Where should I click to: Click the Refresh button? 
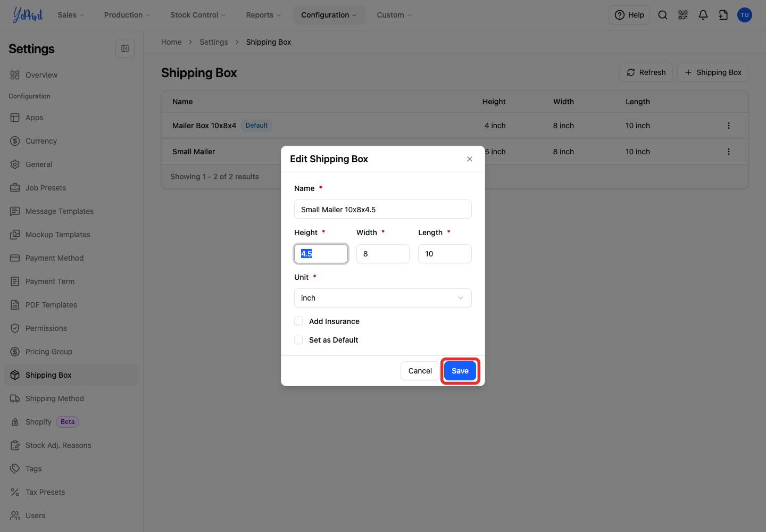646,72
